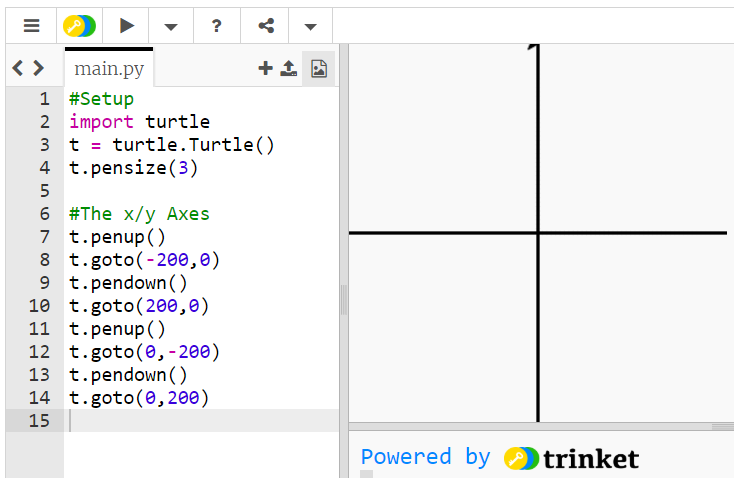The image size is (734, 478).
Task: Place cursor on empty line 15
Action: coord(201,420)
